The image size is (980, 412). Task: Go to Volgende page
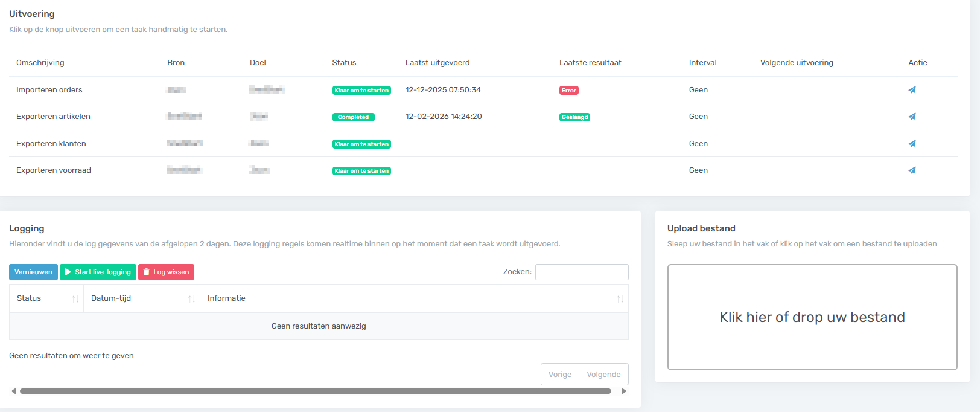(x=603, y=375)
